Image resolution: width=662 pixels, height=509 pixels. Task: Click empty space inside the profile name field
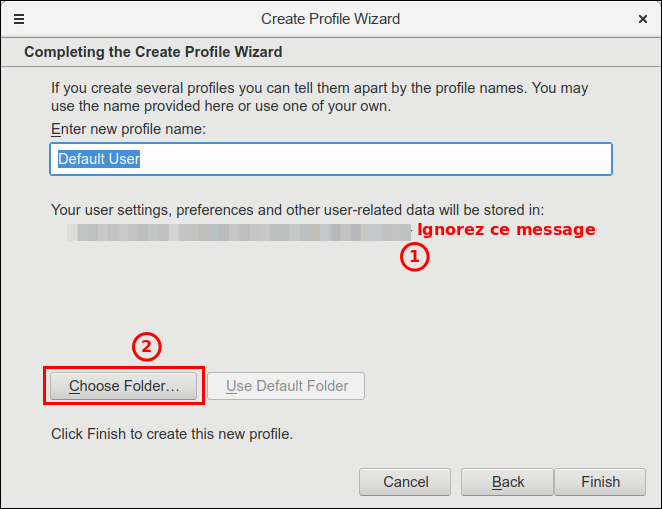point(400,159)
